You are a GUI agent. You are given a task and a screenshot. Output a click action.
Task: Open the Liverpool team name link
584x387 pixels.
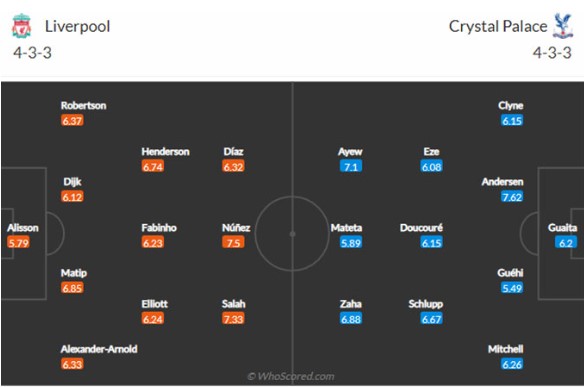coord(77,26)
